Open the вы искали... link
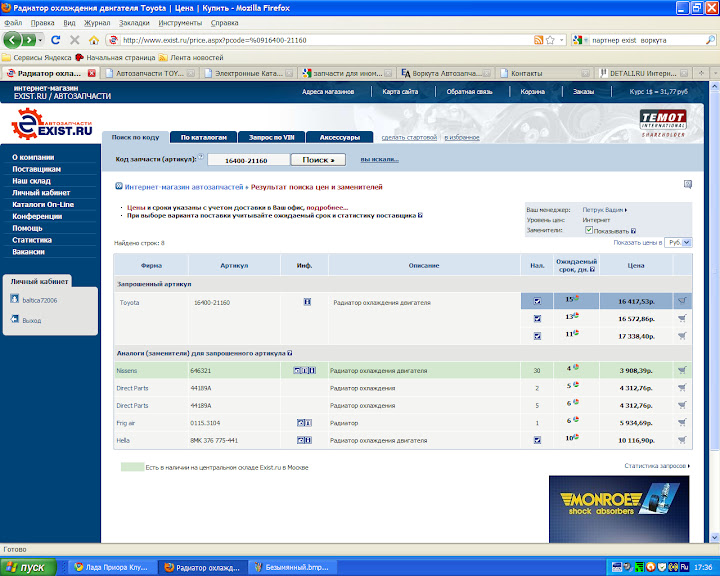This screenshot has width=720, height=576. 379,159
